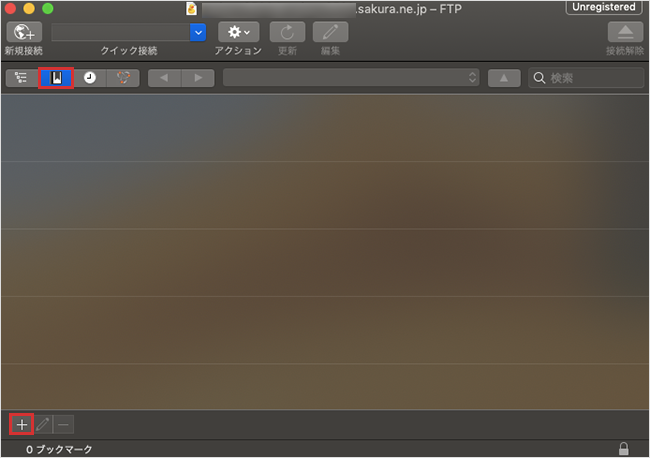Click the 新規接続 (new connection) globe icon
The image size is (650, 458).
(x=24, y=32)
